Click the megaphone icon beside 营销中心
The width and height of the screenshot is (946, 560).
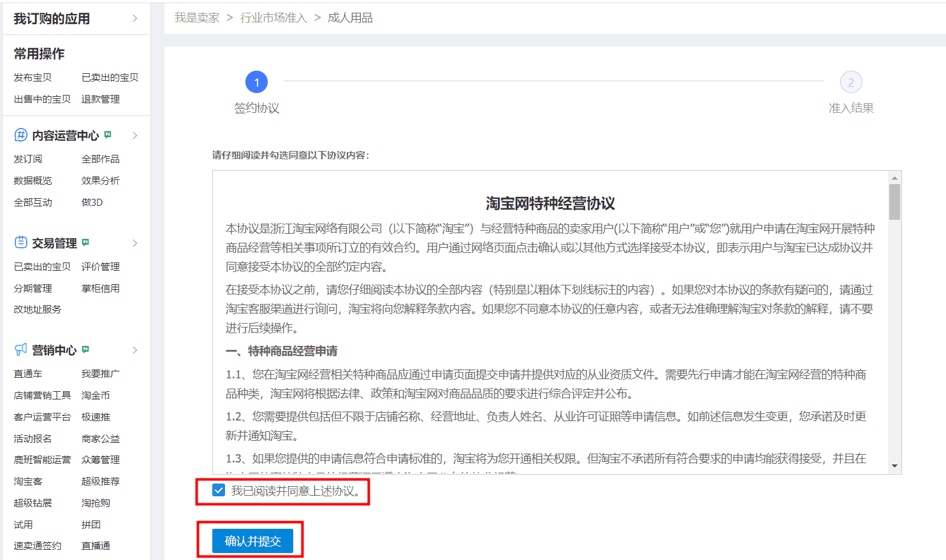[x=20, y=350]
